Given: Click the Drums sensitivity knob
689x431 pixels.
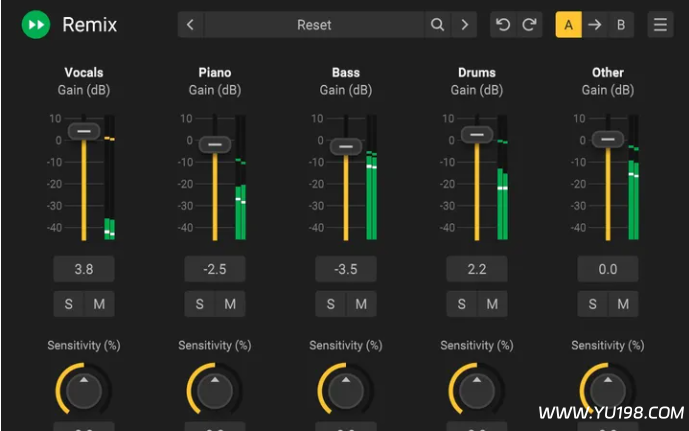Looking at the screenshot, I should [477, 390].
